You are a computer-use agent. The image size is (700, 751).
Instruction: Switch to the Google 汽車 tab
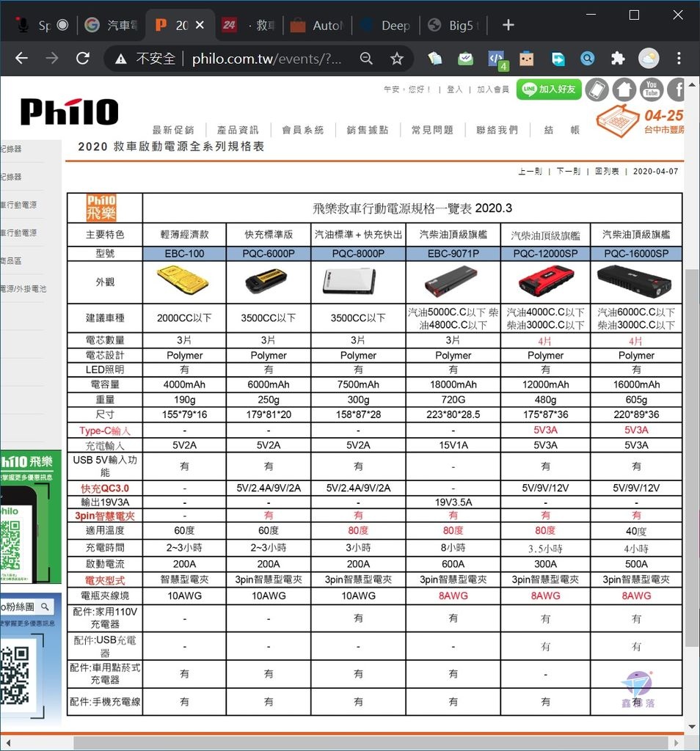click(x=111, y=25)
